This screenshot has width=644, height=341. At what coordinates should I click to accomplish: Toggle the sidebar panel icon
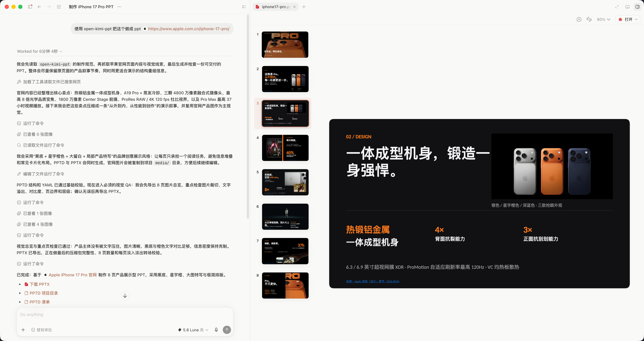coord(30,7)
